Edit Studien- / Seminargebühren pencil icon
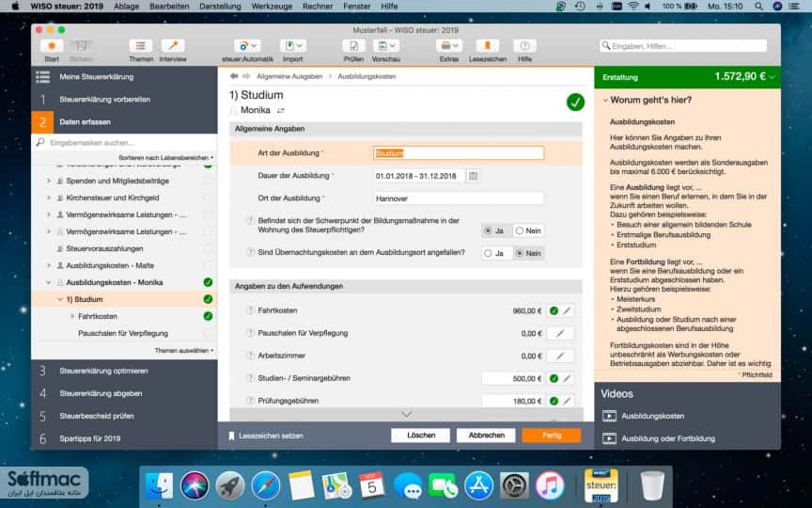 click(567, 378)
